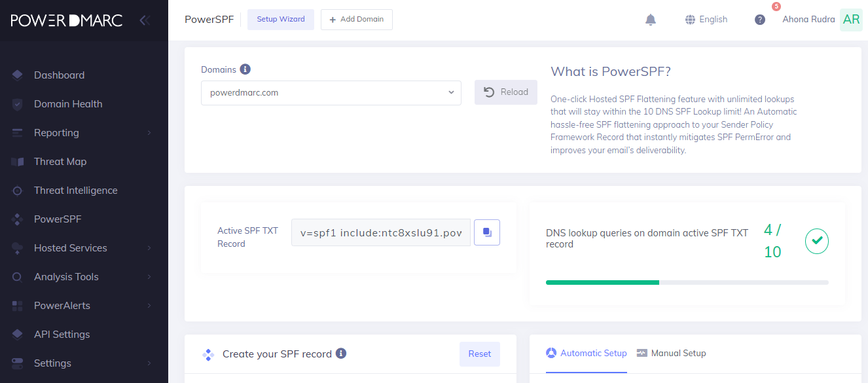Click the green DNS lookup check circle

(816, 241)
